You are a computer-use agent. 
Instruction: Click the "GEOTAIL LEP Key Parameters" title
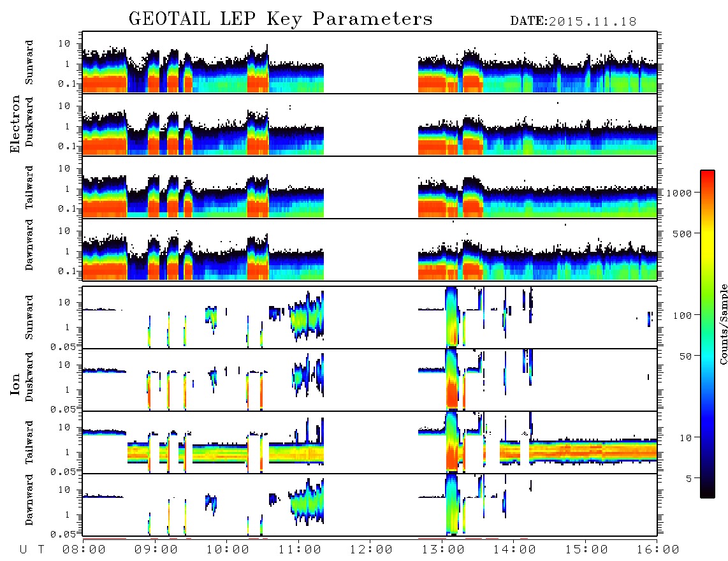click(x=280, y=20)
